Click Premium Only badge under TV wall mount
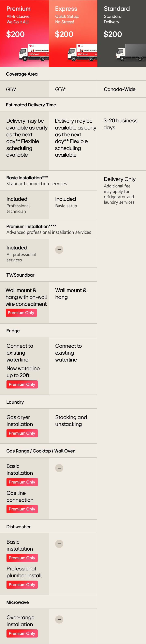146x644 pixels. click(x=21, y=313)
